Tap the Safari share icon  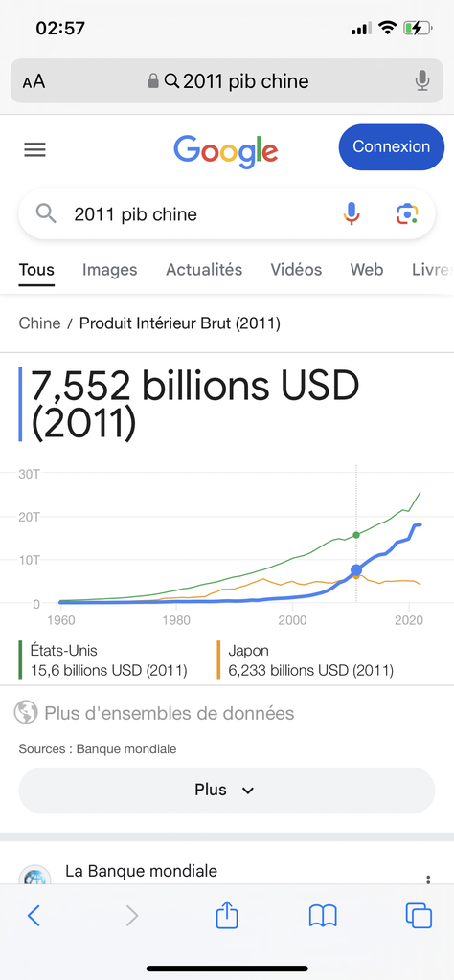(x=227, y=916)
